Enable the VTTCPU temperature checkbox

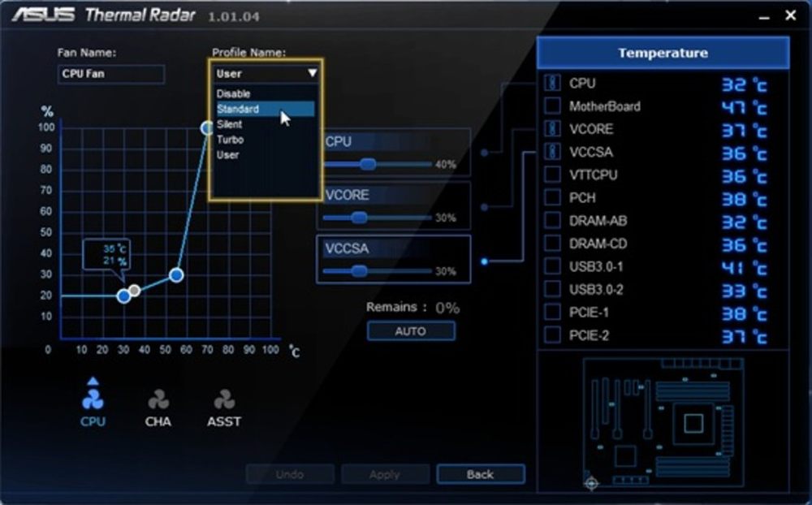(552, 175)
